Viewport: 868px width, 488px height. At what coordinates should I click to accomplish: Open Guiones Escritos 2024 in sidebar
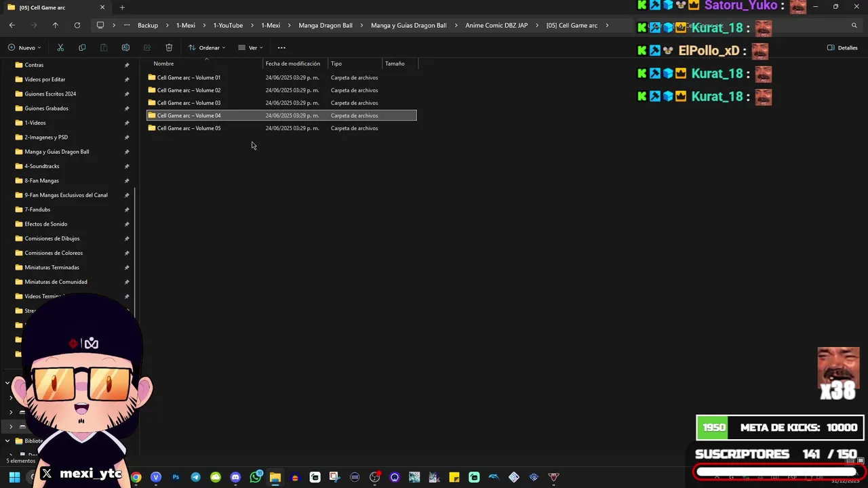[50, 94]
